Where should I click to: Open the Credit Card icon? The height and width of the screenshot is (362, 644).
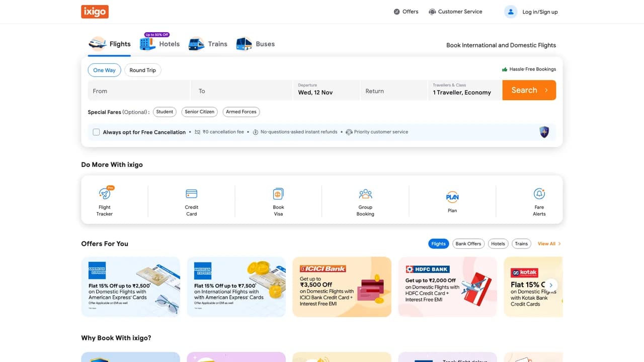(192, 194)
